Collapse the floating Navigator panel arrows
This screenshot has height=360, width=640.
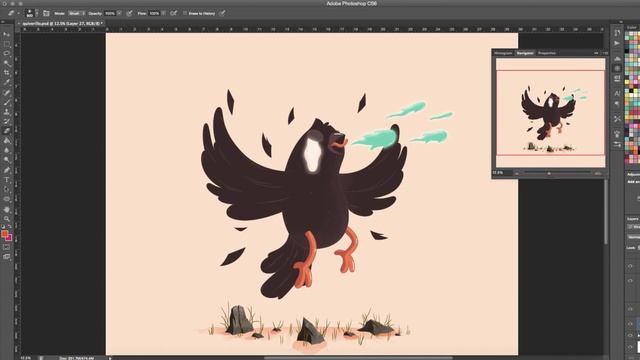(596, 53)
